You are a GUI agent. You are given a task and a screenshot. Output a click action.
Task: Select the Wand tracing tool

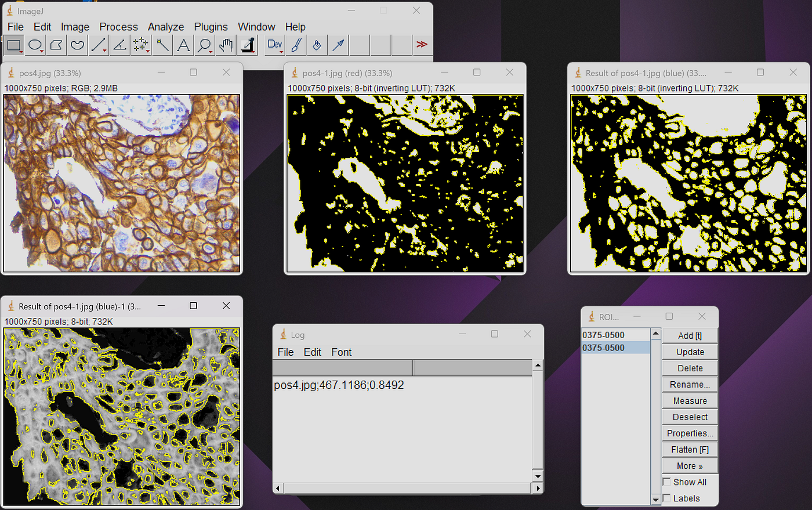[x=161, y=45]
